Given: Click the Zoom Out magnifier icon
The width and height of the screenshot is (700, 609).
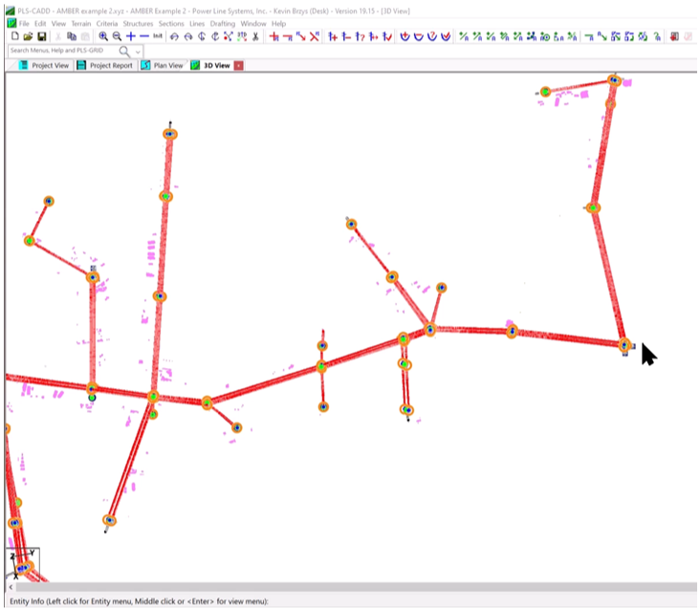Looking at the screenshot, I should click(x=117, y=36).
